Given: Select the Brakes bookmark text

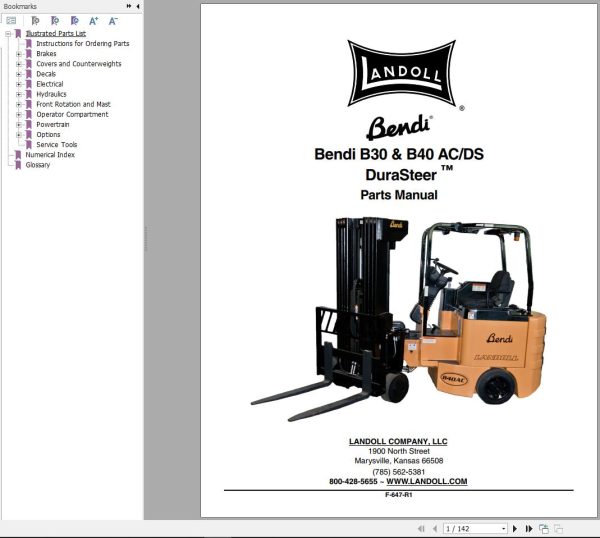Looking at the screenshot, I should [x=46, y=54].
